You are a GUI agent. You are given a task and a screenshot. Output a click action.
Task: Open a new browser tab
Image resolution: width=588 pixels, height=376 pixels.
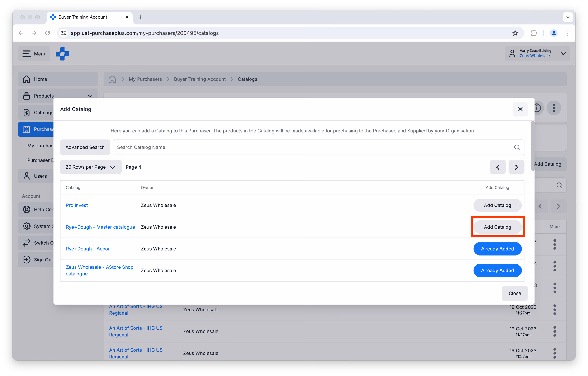(x=140, y=17)
